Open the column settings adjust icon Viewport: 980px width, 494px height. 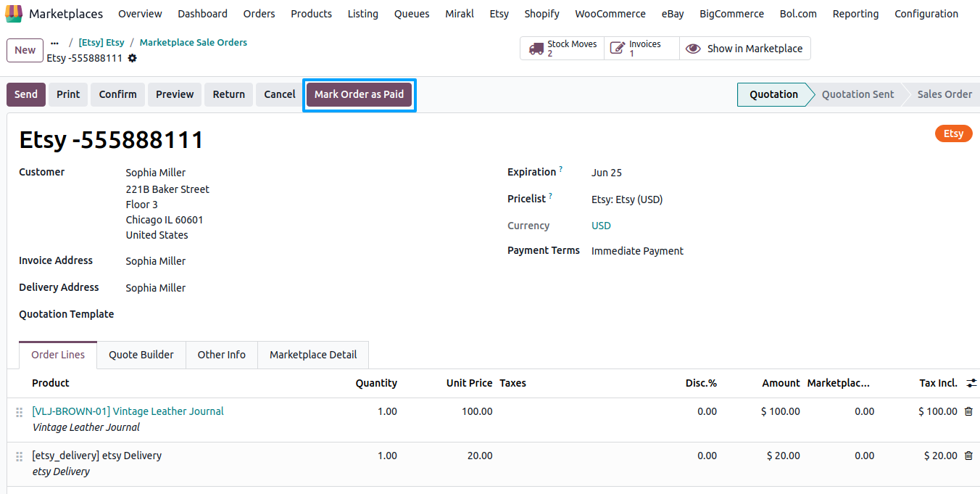pos(972,382)
